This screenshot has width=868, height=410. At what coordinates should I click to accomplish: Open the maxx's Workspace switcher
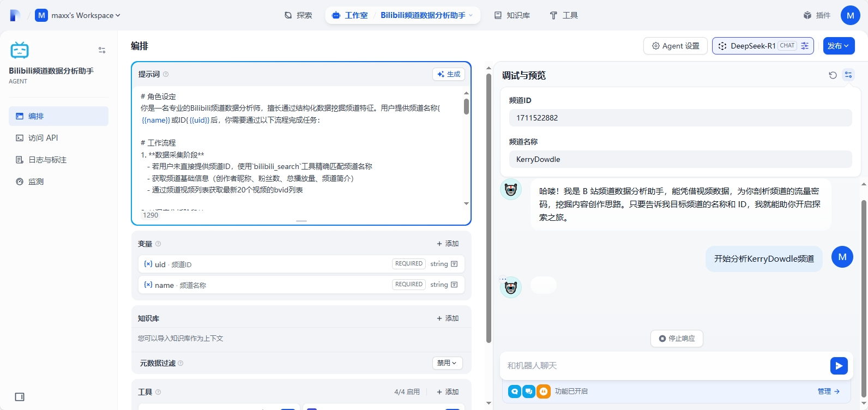pyautogui.click(x=77, y=15)
